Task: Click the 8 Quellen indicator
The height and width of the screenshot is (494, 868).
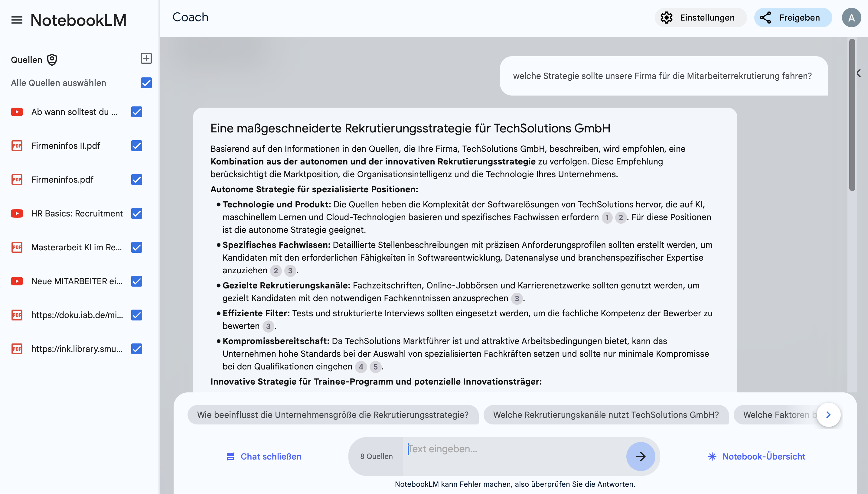Action: click(376, 456)
